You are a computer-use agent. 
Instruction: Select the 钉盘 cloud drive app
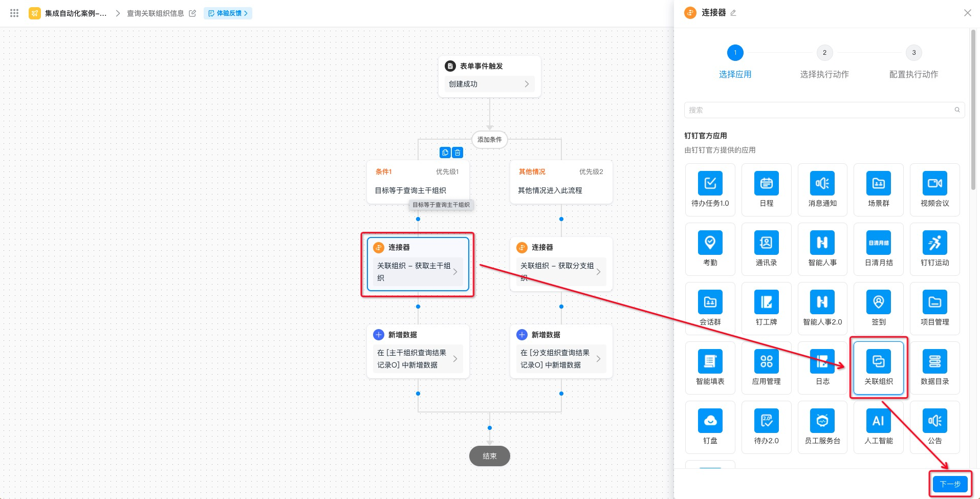point(710,427)
